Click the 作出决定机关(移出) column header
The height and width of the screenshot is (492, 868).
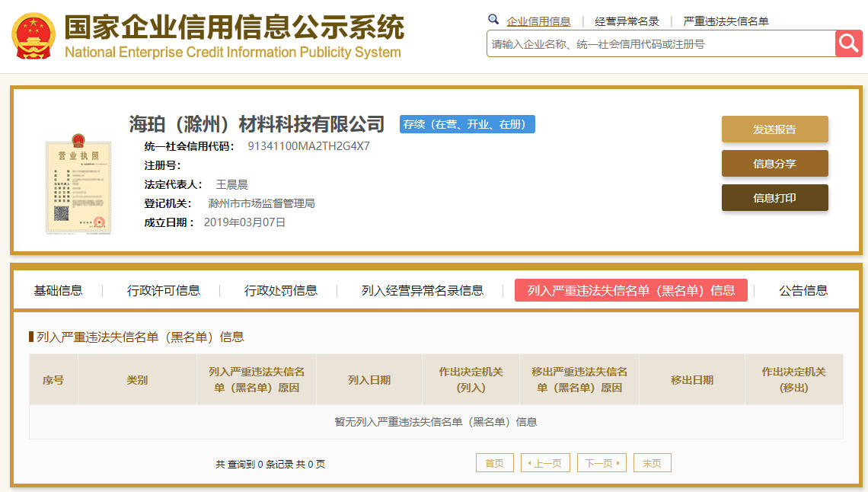(x=794, y=380)
